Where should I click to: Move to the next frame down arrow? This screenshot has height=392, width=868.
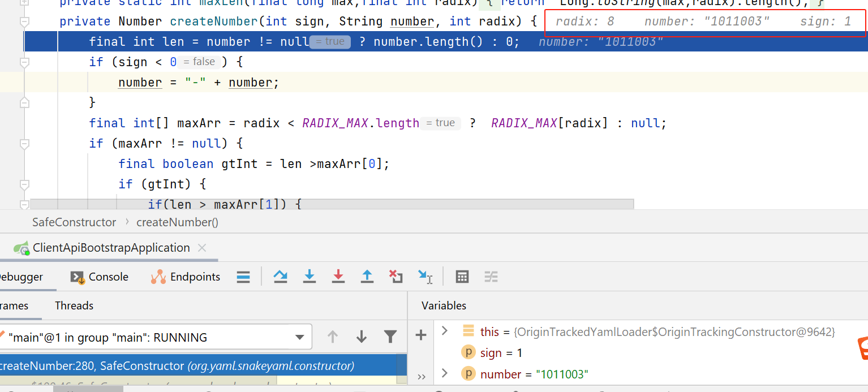click(362, 337)
